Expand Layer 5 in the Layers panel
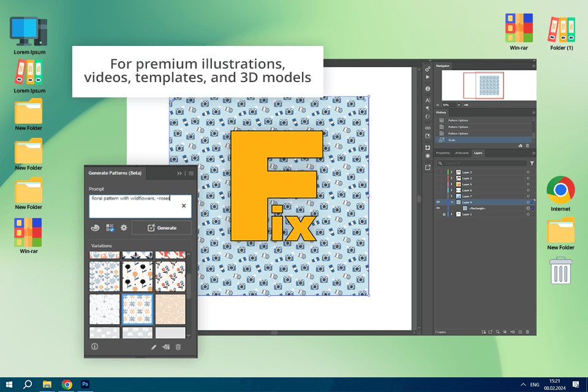This screenshot has width=588, height=392. tap(451, 184)
